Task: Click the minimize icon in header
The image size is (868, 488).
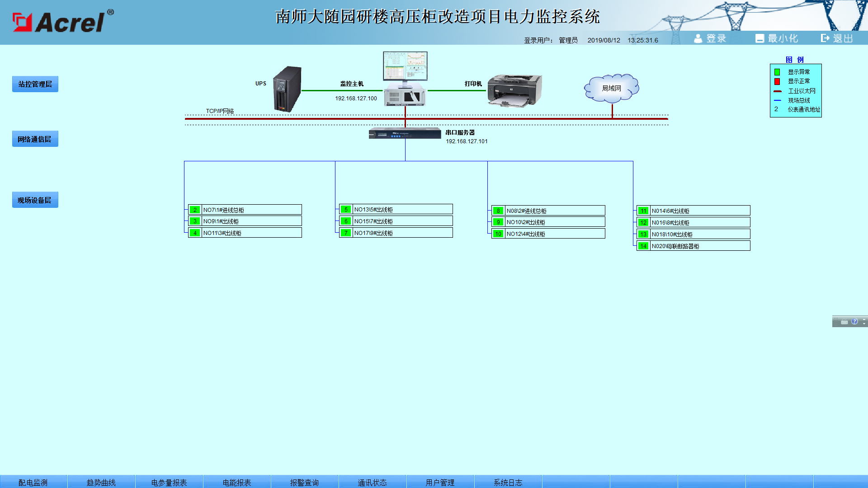Action: pos(759,38)
